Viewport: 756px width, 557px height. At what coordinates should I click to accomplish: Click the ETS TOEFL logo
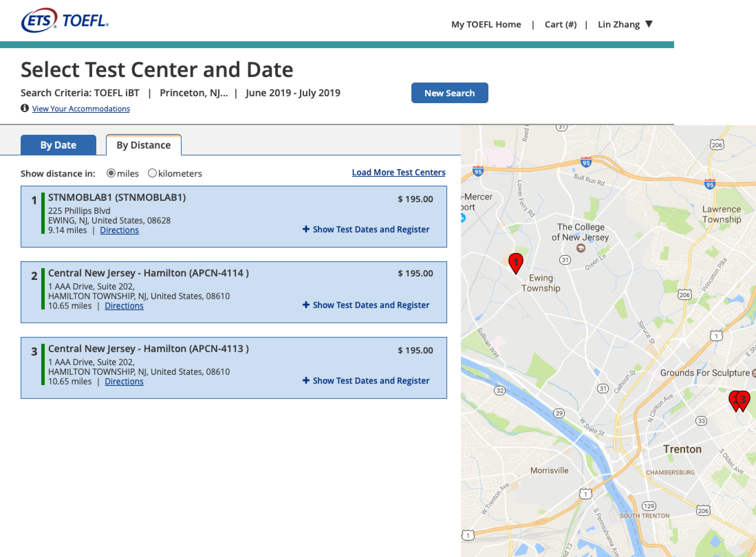[65, 21]
